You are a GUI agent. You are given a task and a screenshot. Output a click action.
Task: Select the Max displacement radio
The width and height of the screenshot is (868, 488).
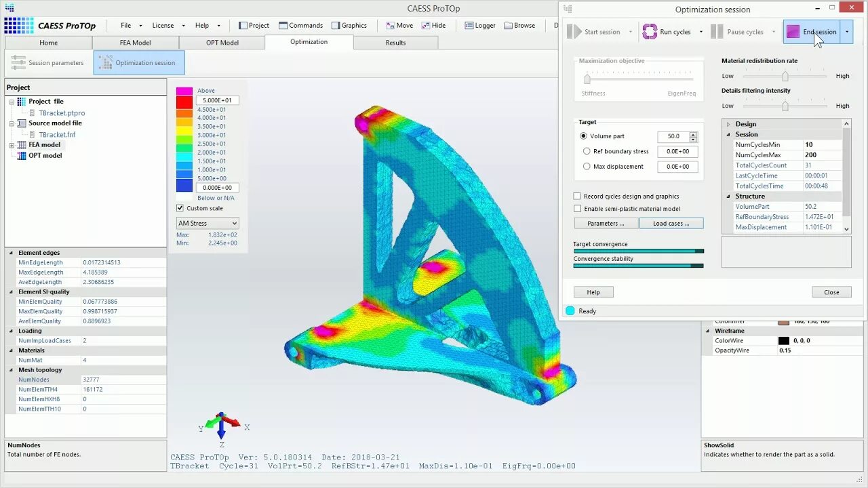pos(587,166)
